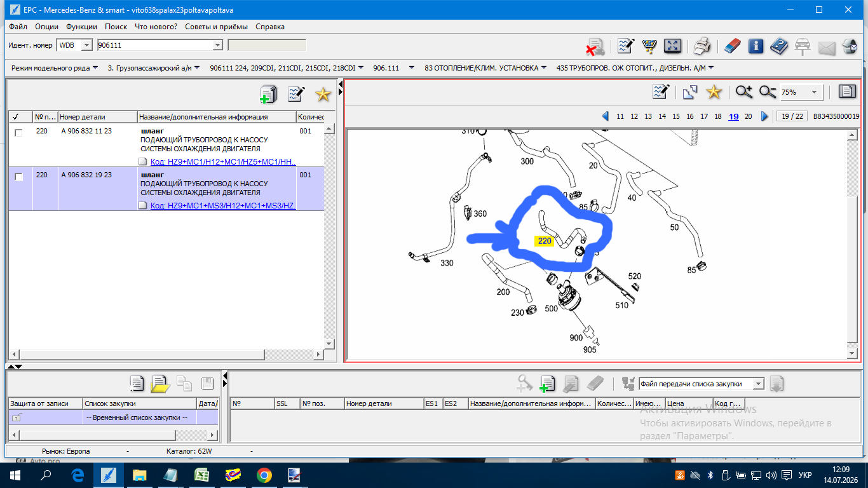Click the grey envelope mail icon
The height and width of the screenshot is (488, 868).
coord(826,46)
